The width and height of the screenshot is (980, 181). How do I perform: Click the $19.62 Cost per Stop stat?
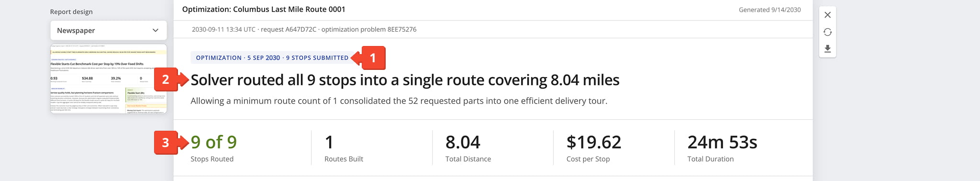tap(594, 148)
